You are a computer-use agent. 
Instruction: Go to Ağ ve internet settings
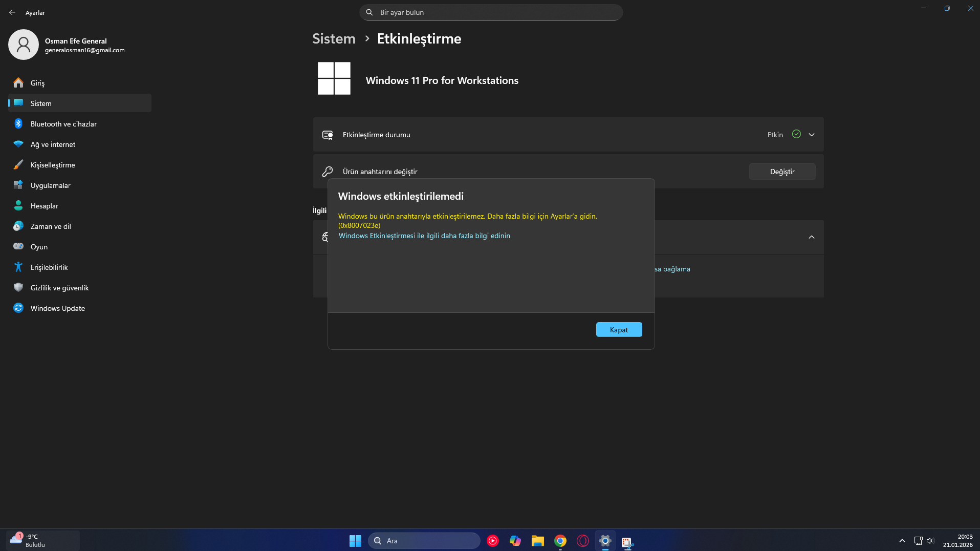coord(80,144)
